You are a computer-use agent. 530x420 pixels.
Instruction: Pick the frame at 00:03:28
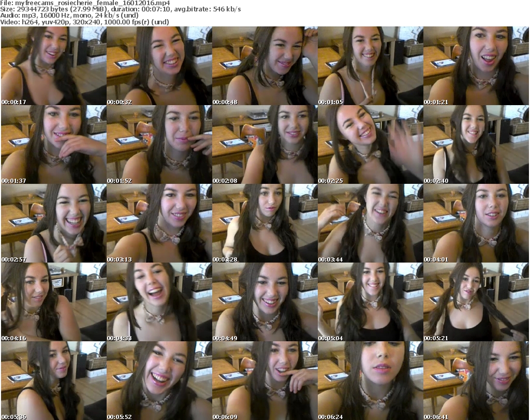(x=265, y=223)
